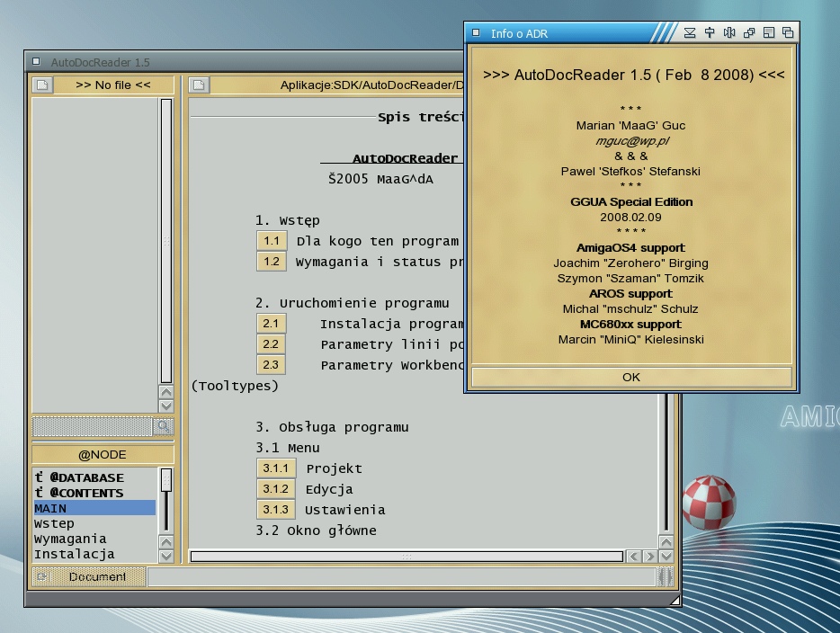Click the file list down arrow

(166, 406)
